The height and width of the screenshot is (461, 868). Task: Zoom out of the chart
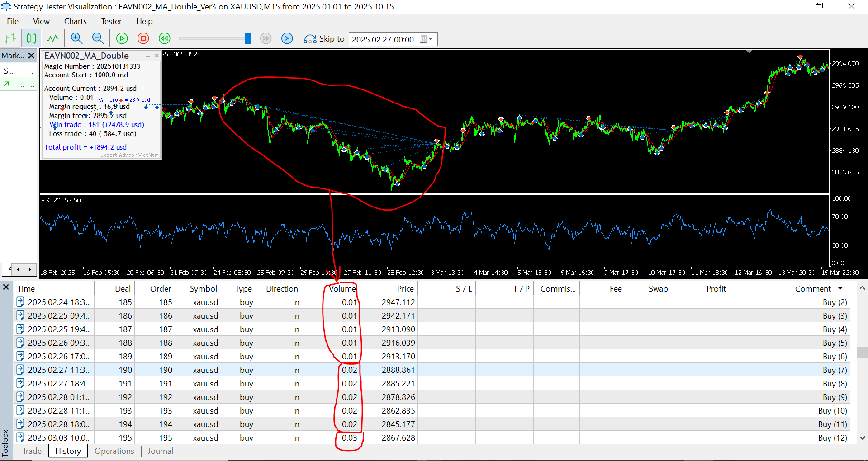(98, 39)
